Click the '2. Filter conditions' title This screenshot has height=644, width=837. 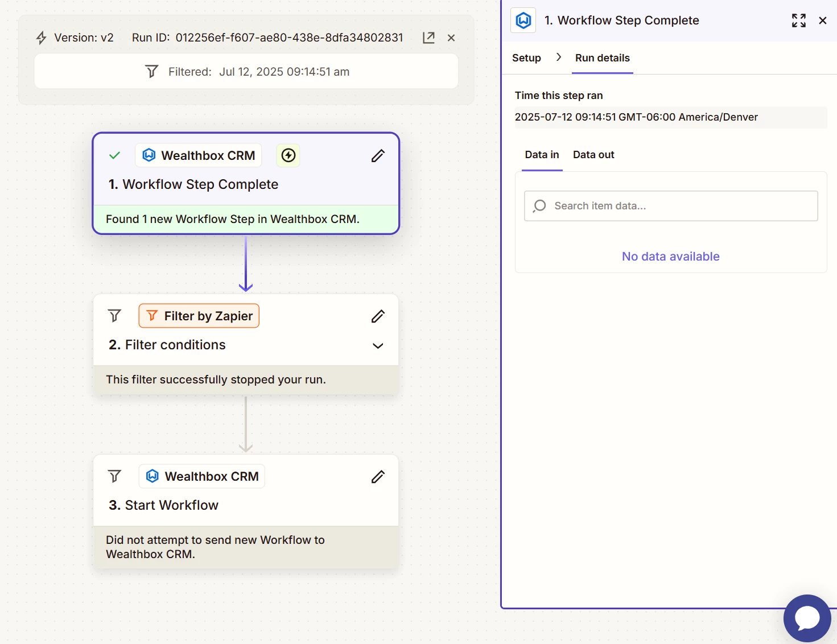pos(167,345)
